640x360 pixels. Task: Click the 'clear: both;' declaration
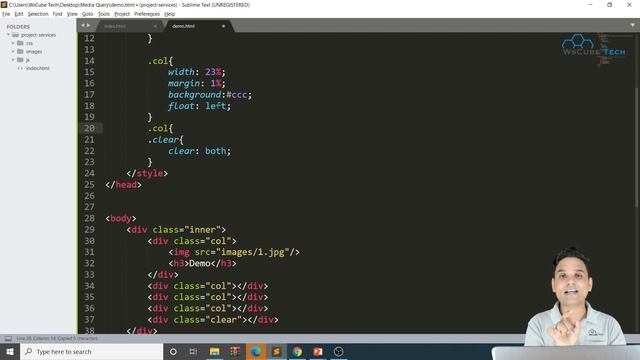click(199, 151)
